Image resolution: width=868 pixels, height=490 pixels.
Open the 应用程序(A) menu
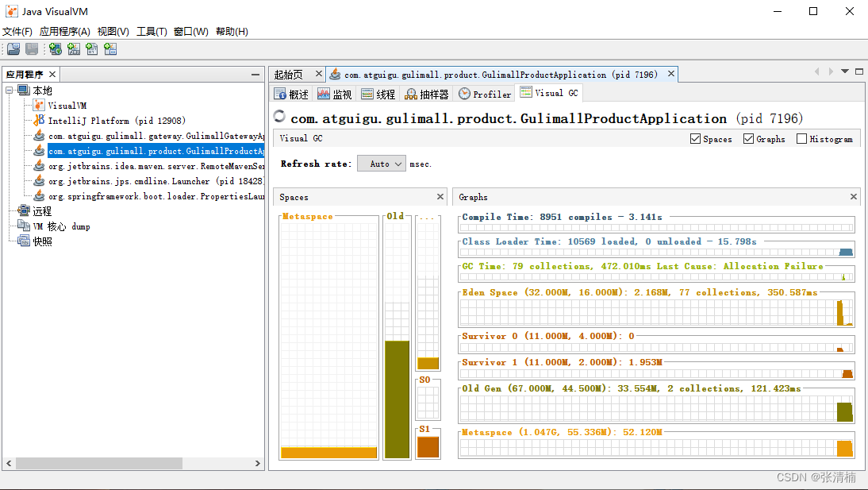point(65,32)
